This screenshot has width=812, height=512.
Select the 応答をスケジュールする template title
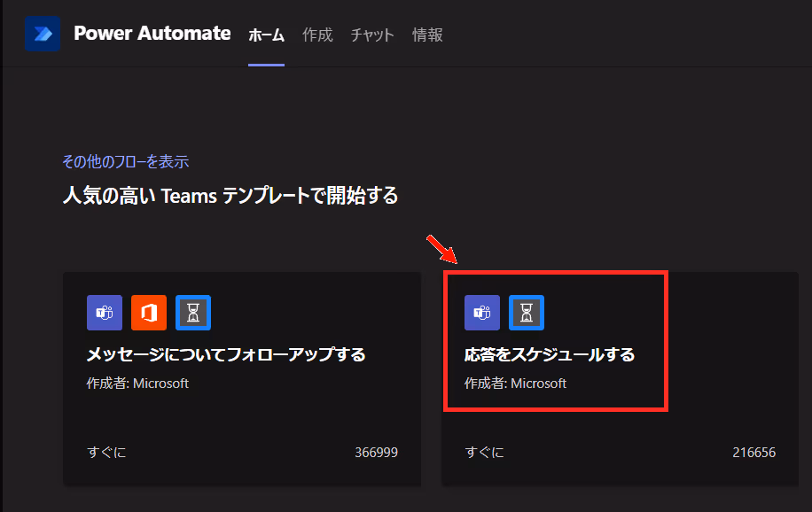click(550, 354)
